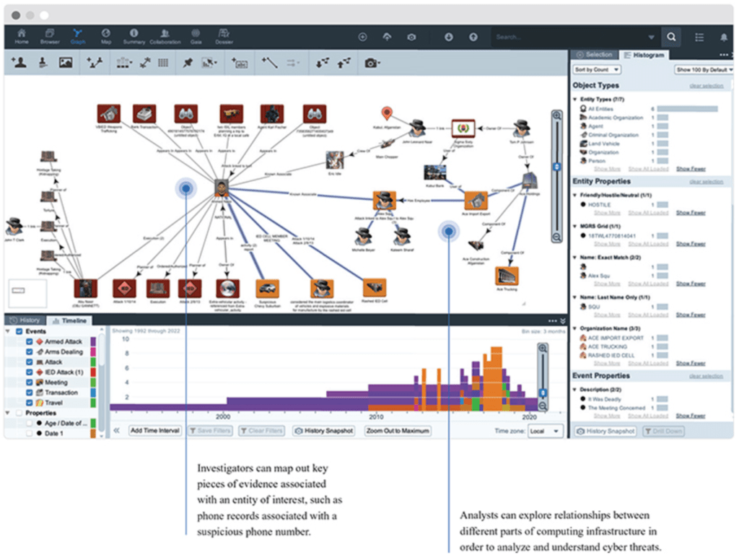This screenshot has width=739, height=560.
Task: Click the graph minimap overview thumbnail
Action: click(x=27, y=293)
